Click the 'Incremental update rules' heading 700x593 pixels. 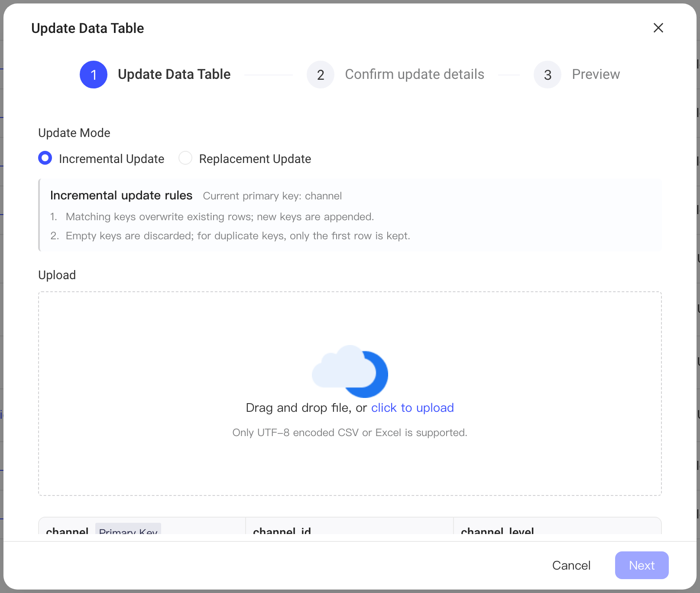(x=121, y=195)
